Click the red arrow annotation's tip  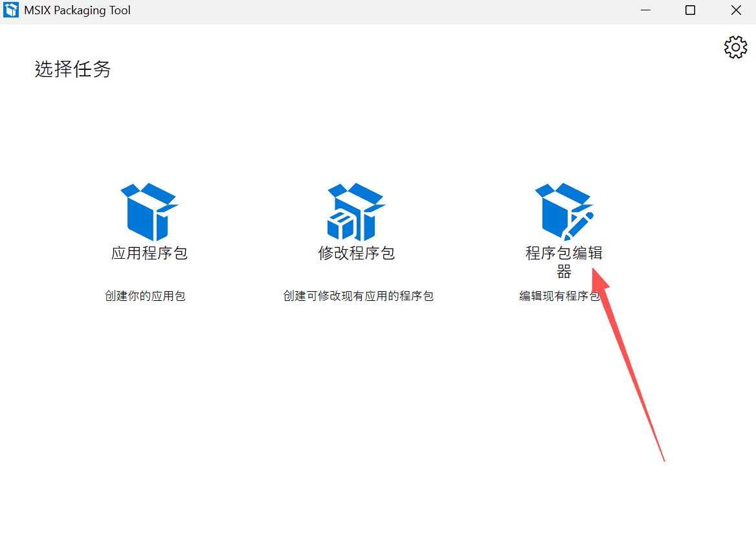tap(594, 272)
